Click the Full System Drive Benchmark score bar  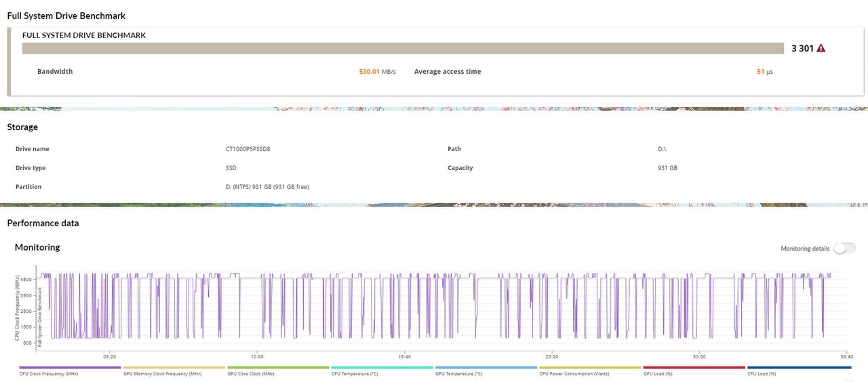pos(403,48)
